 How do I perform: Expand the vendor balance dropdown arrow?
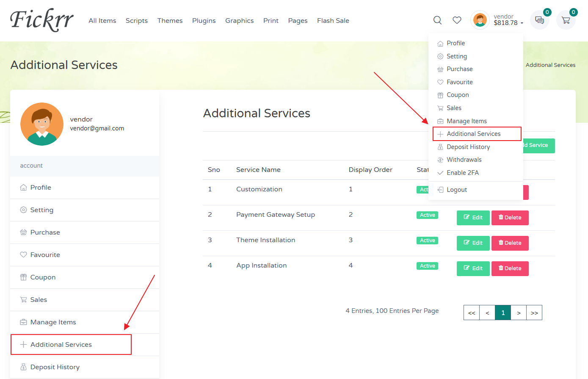click(522, 23)
